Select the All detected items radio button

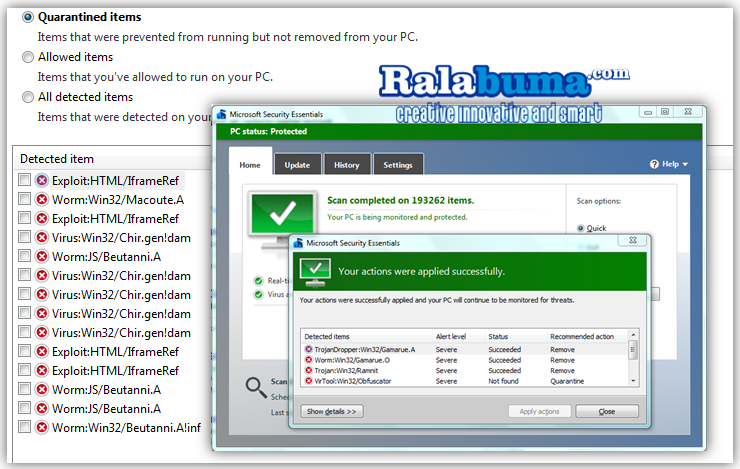(x=28, y=97)
